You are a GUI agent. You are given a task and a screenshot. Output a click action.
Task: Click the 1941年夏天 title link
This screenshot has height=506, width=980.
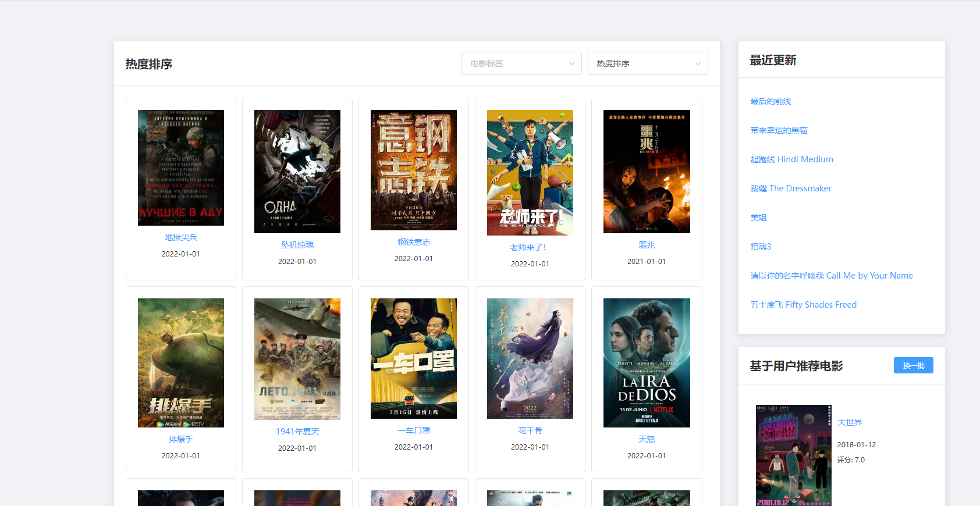tap(297, 432)
